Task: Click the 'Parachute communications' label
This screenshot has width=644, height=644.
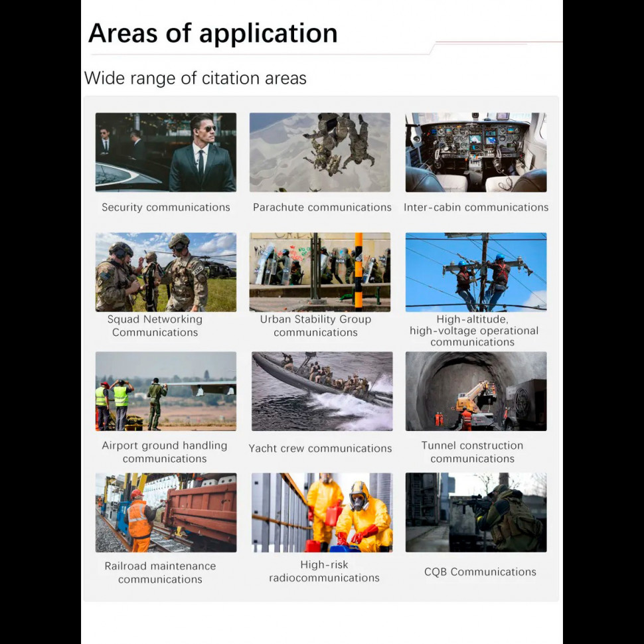Action: click(322, 207)
